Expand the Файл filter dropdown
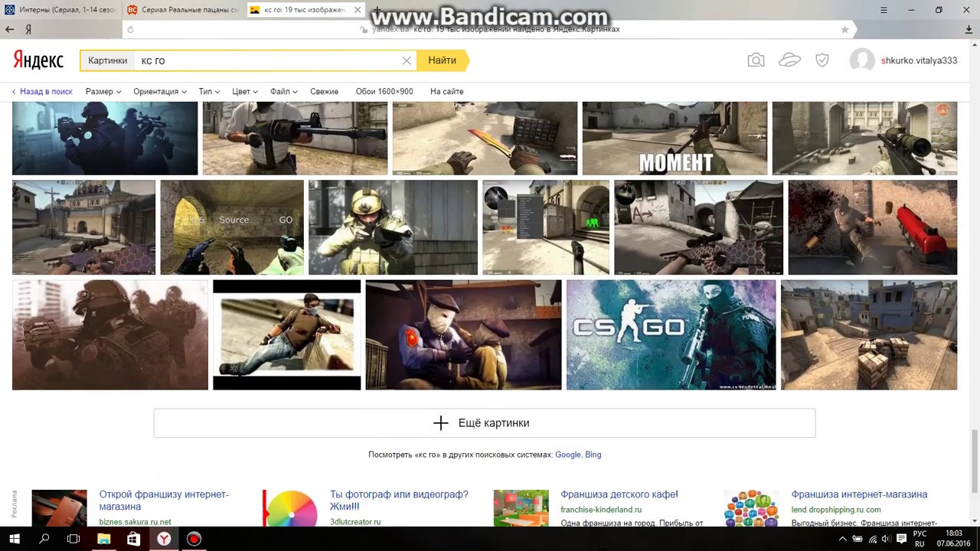 (x=284, y=91)
